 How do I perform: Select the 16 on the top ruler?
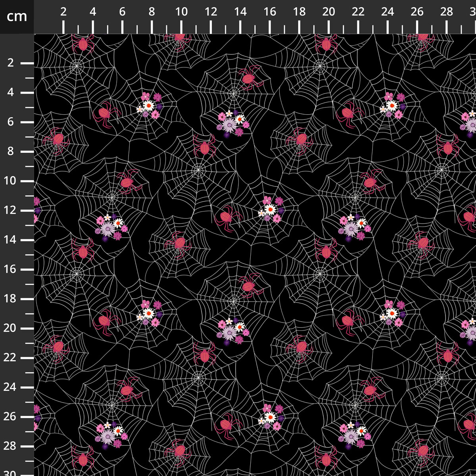270,12
